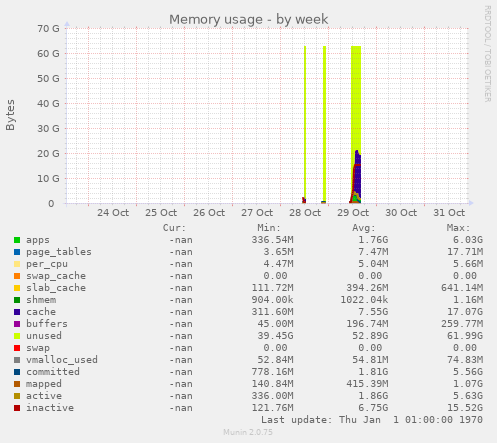
Task: Click the inactive dark red swatch
Action: pyautogui.click(x=17, y=408)
